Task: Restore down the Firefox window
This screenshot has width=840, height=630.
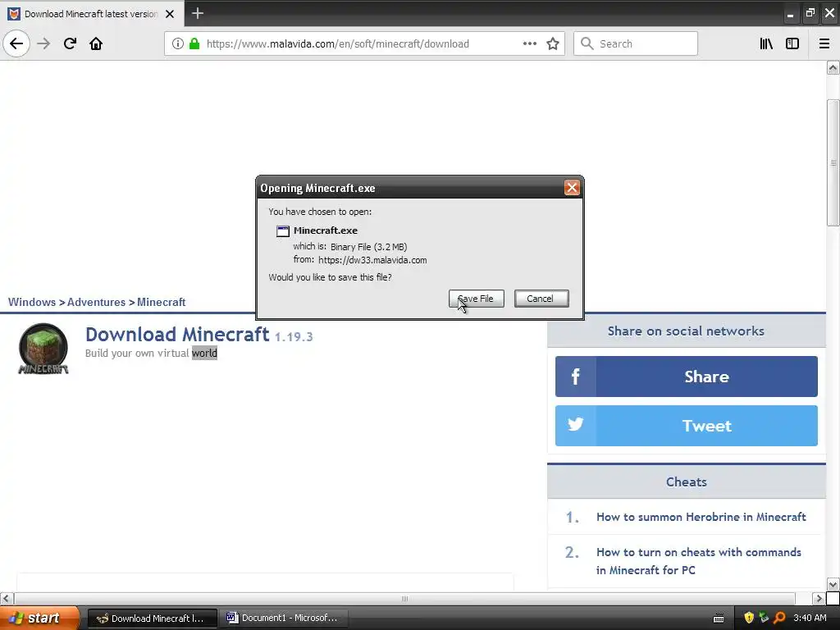Action: [810, 13]
